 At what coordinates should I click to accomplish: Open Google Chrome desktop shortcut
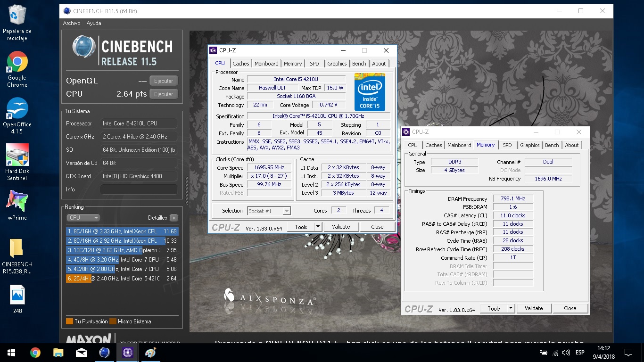17,69
